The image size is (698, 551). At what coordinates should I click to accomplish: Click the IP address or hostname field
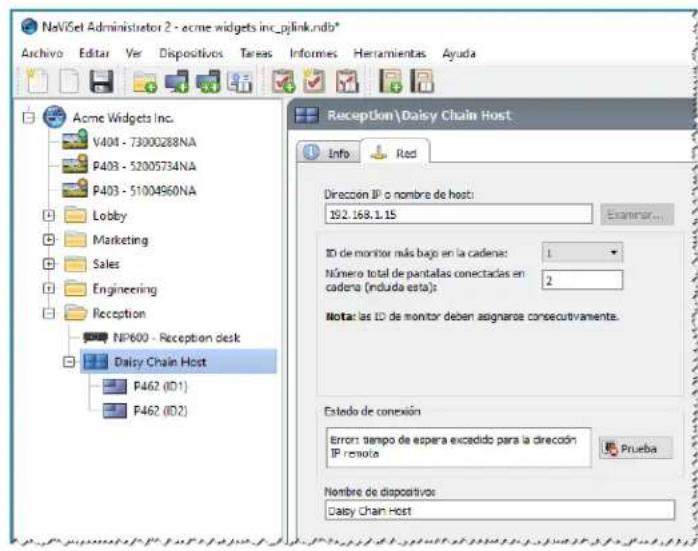click(459, 215)
